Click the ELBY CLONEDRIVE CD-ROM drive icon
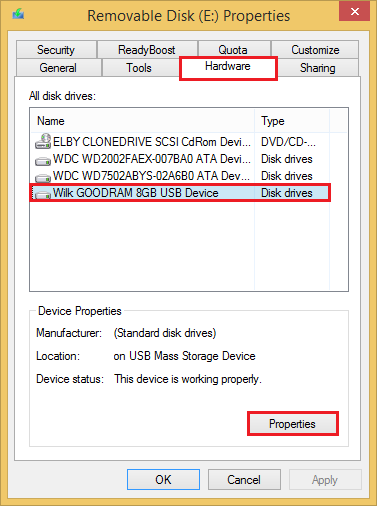 [x=43, y=141]
